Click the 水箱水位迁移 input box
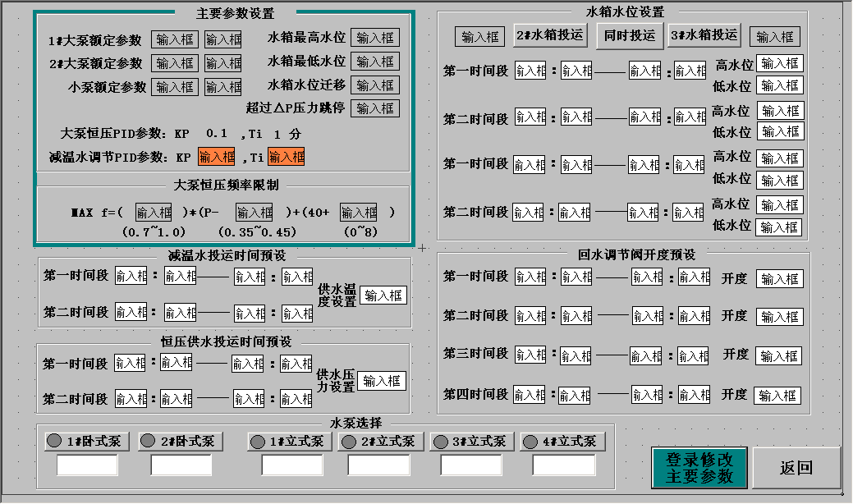This screenshot has width=853, height=504. click(375, 85)
